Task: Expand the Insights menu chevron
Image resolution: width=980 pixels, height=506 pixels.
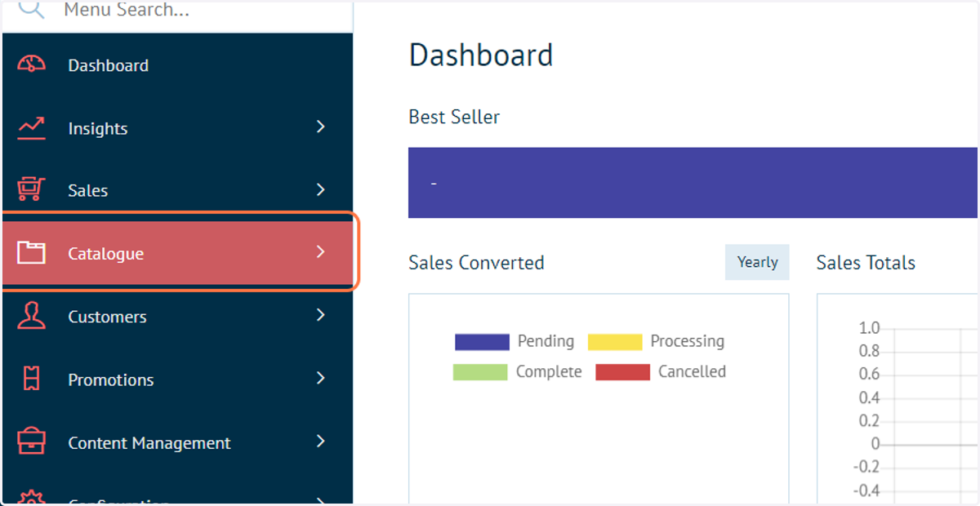Action: click(x=321, y=126)
